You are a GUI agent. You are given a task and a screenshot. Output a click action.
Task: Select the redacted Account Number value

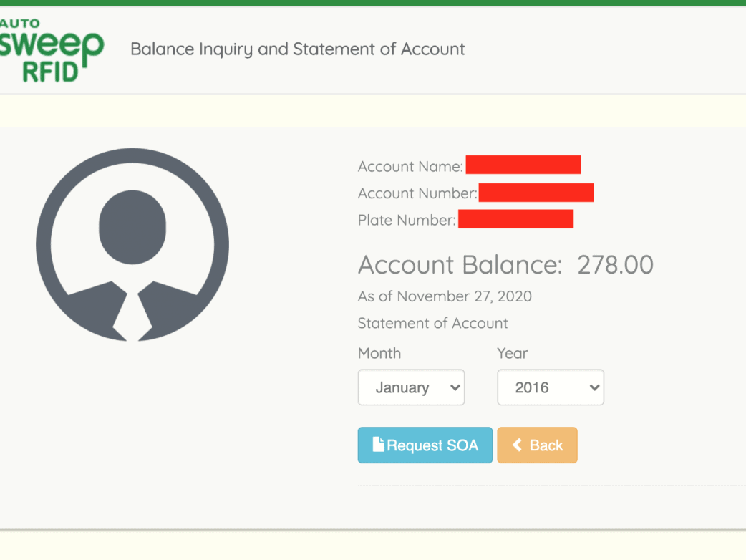(536, 193)
